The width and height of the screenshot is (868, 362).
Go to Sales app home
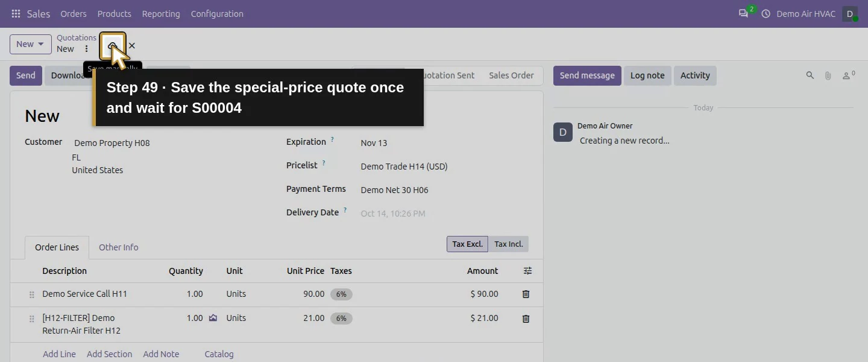coord(39,13)
